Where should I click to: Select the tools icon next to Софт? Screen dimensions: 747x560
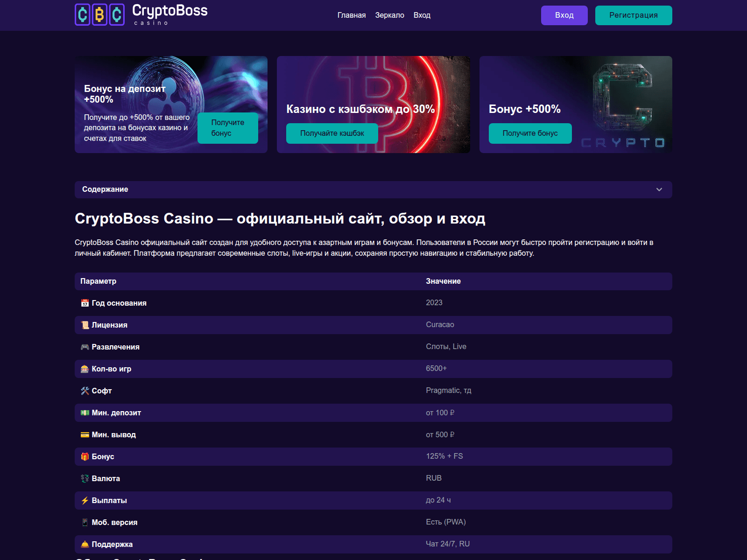point(85,391)
